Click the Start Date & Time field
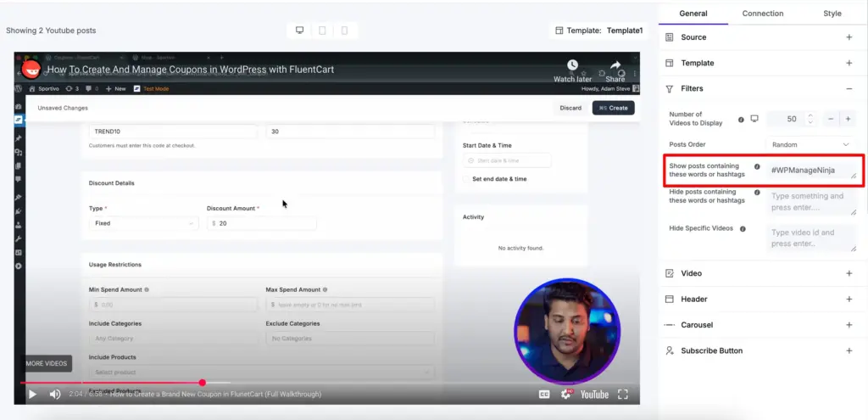The height and width of the screenshot is (420, 868). point(507,160)
